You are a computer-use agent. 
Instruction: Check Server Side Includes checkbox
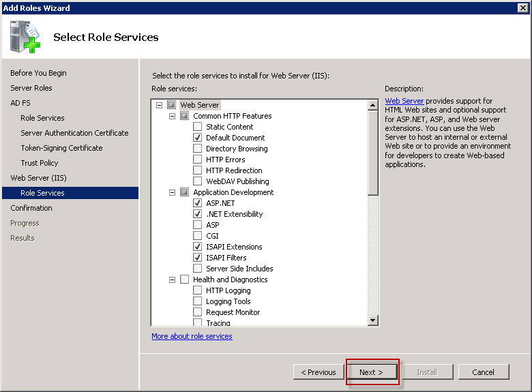tap(198, 268)
